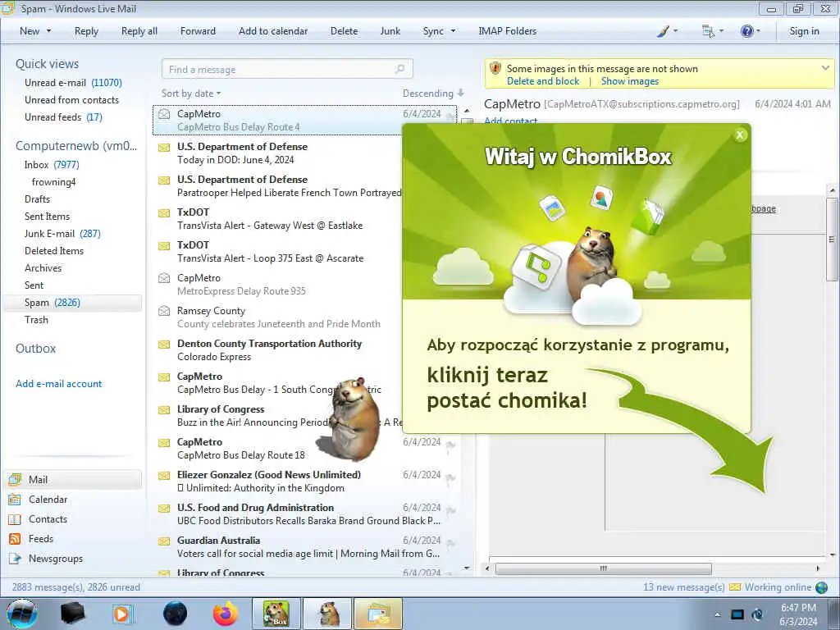Viewport: 840px width, 630px height.
Task: Open the blue Help icon
Action: 750,31
